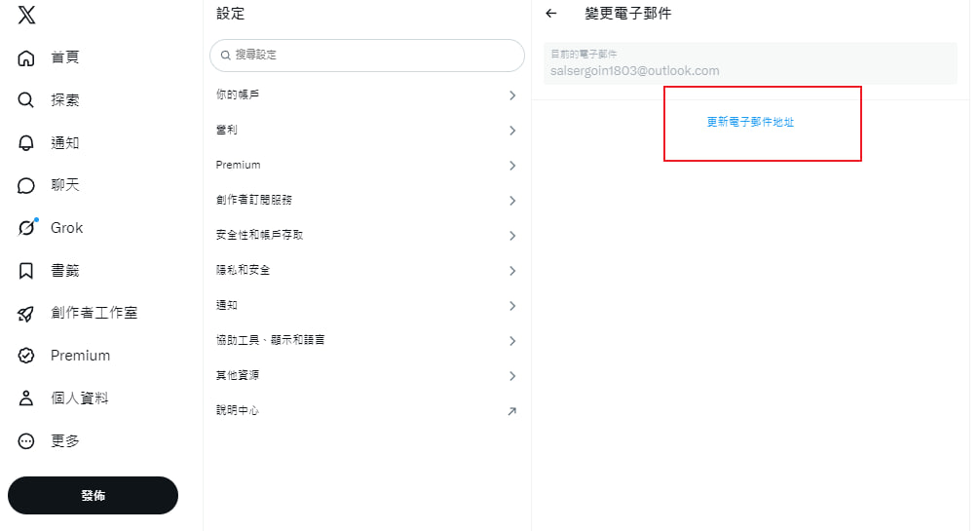Image resolution: width=980 pixels, height=531 pixels.
Task: Click the 變更電子郵件 title text
Action: tap(628, 13)
